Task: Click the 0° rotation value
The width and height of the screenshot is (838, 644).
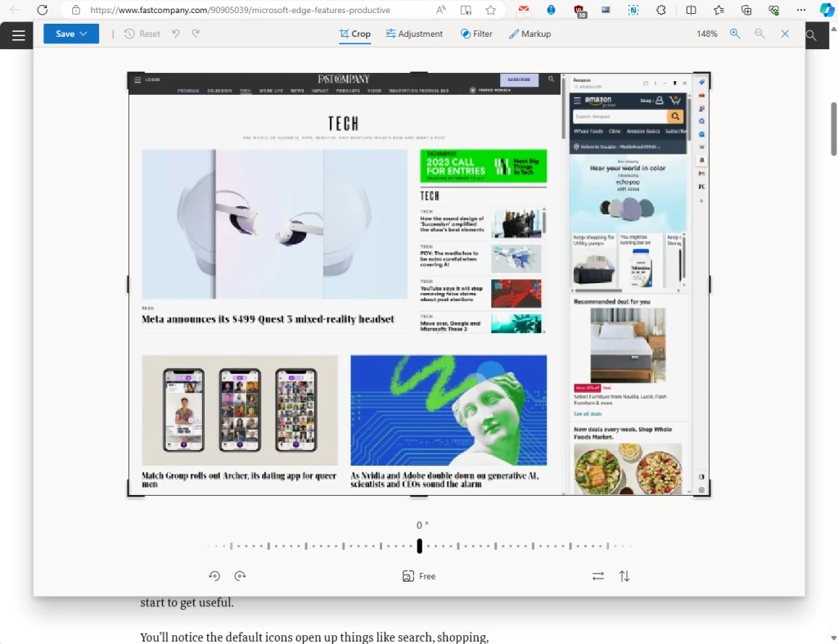Action: [x=422, y=525]
